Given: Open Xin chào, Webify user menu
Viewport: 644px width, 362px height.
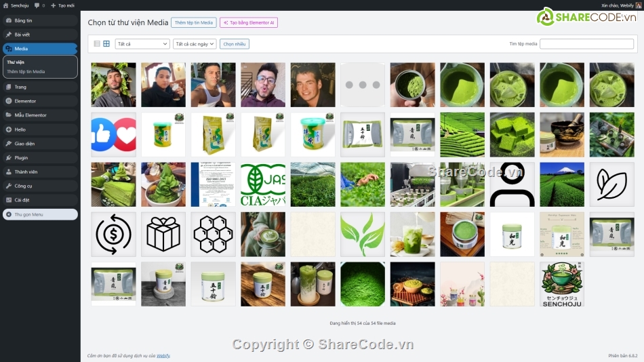Looking at the screenshot, I should pyautogui.click(x=621, y=5).
